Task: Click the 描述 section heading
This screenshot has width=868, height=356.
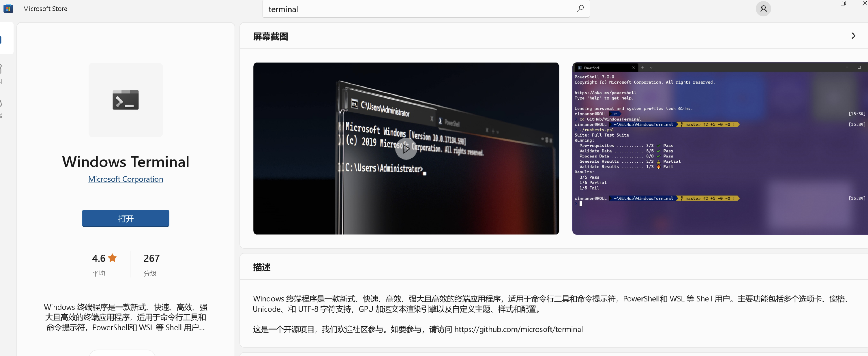Action: [x=262, y=267]
